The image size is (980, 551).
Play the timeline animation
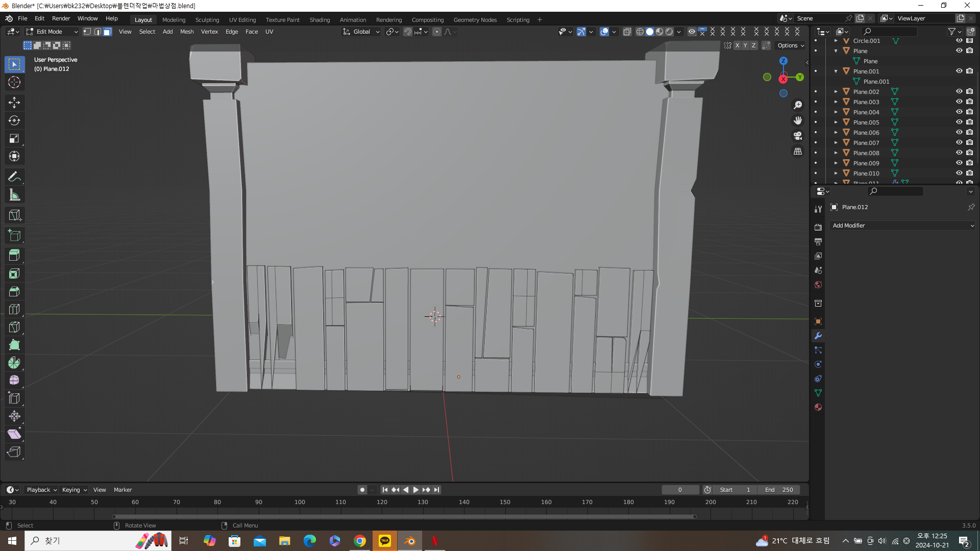point(416,490)
